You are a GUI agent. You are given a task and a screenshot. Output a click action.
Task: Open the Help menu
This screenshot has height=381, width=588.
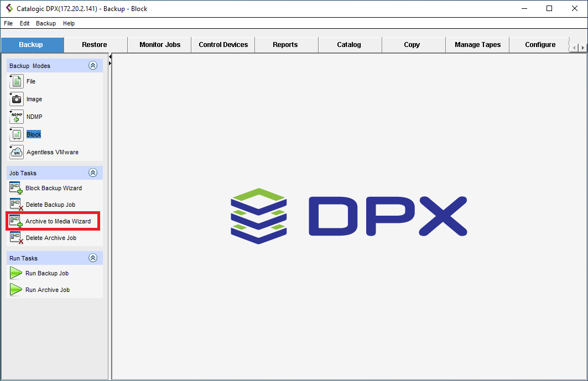[x=69, y=23]
